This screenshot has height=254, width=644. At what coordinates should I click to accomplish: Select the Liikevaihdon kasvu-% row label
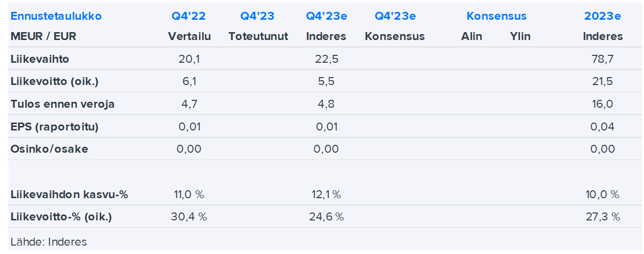pyautogui.click(x=69, y=194)
